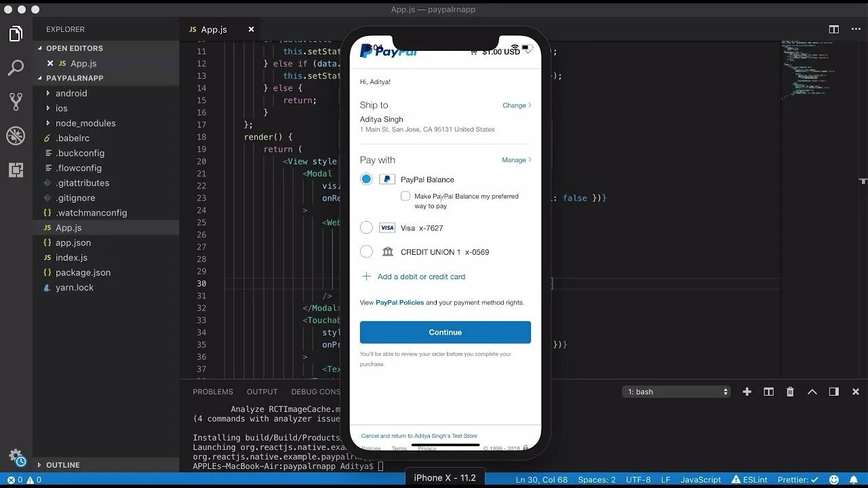Image resolution: width=868 pixels, height=488 pixels.
Task: Add a new terminal with plus icon
Action: tap(747, 392)
